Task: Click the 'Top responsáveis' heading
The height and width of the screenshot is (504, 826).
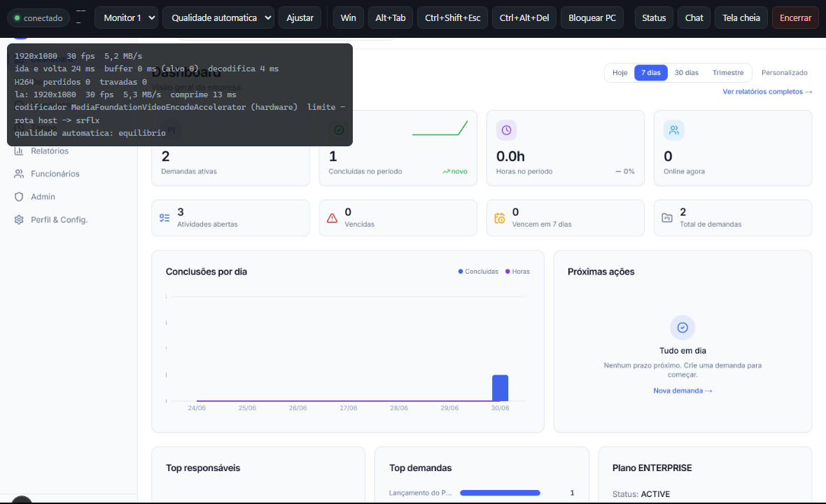Action: [203, 468]
